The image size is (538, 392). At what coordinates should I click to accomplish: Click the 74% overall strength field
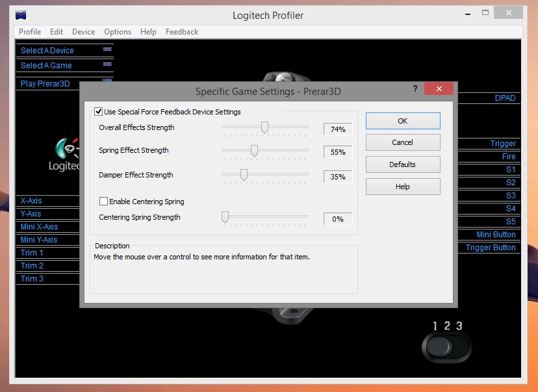pos(338,129)
